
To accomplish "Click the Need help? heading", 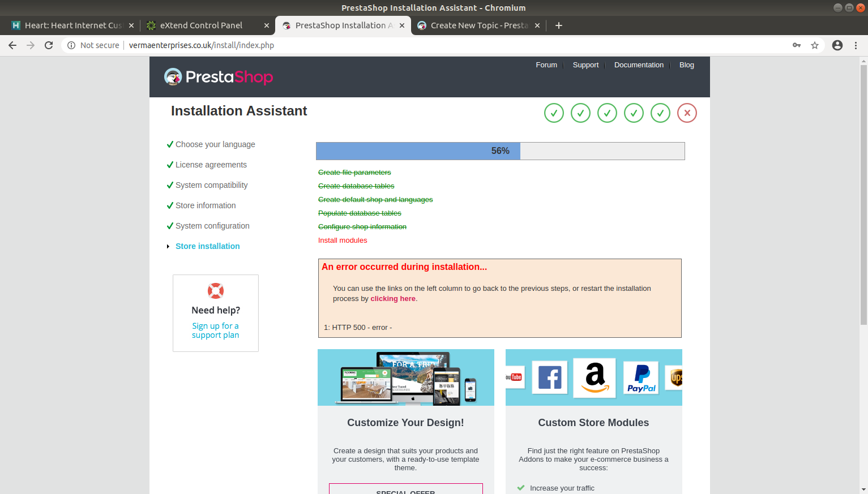I will [216, 310].
